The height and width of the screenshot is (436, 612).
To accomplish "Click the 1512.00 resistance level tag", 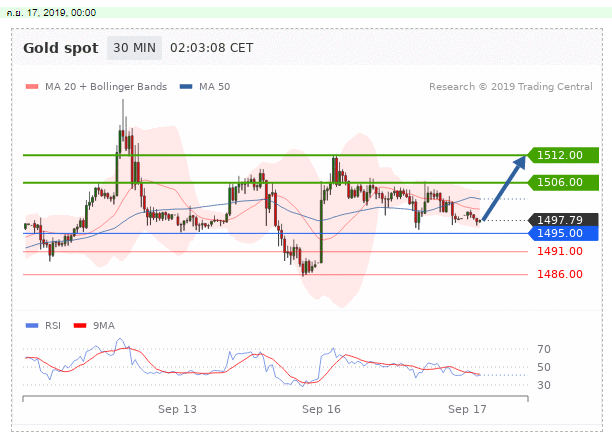I will tap(563, 155).
